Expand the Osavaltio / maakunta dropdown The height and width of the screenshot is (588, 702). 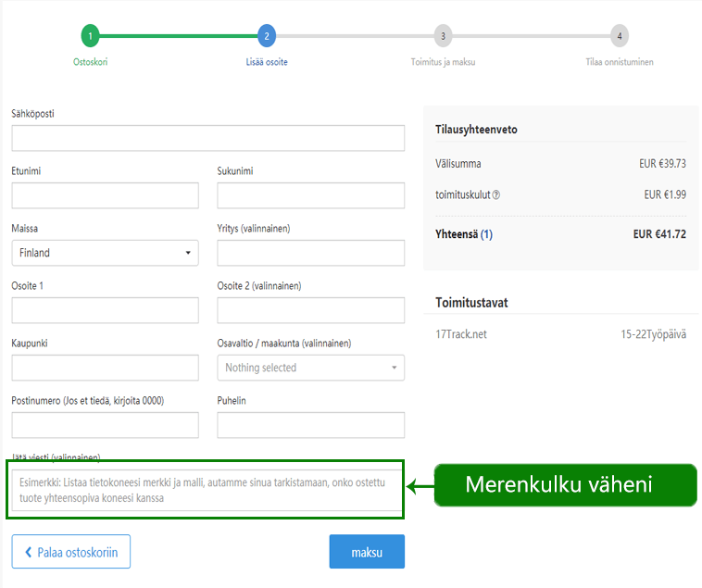click(310, 368)
